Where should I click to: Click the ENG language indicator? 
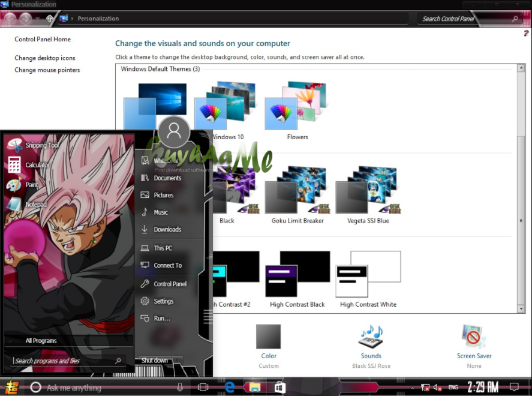click(x=453, y=387)
